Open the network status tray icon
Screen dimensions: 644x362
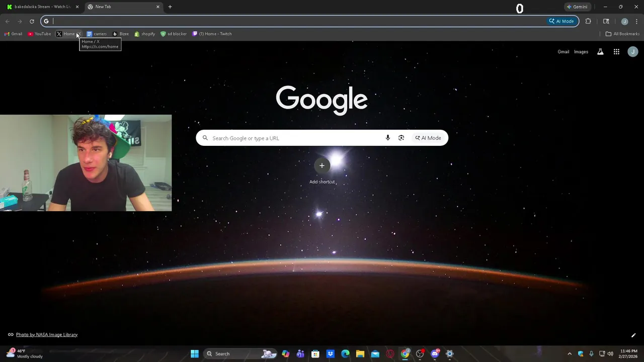pyautogui.click(x=602, y=353)
